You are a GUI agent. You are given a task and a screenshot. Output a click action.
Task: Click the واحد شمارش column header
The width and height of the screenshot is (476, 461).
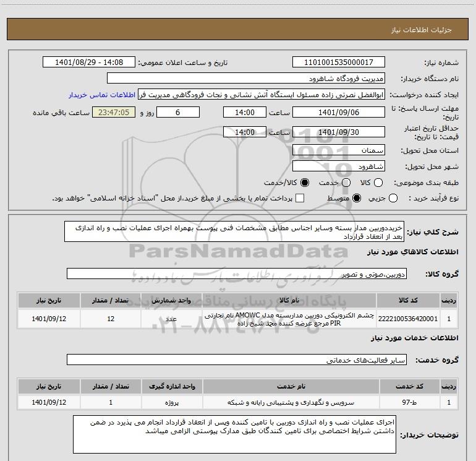point(171,300)
